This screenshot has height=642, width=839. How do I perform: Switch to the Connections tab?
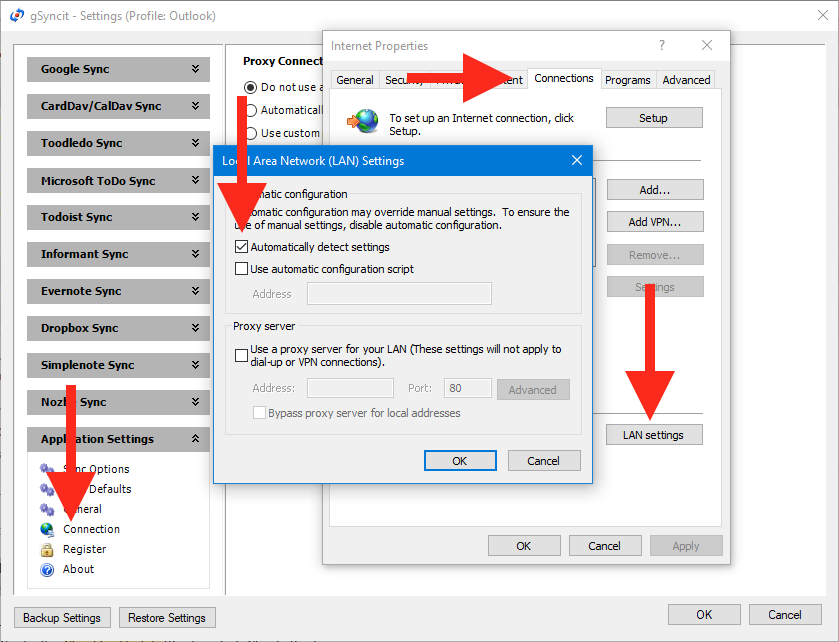pos(564,78)
